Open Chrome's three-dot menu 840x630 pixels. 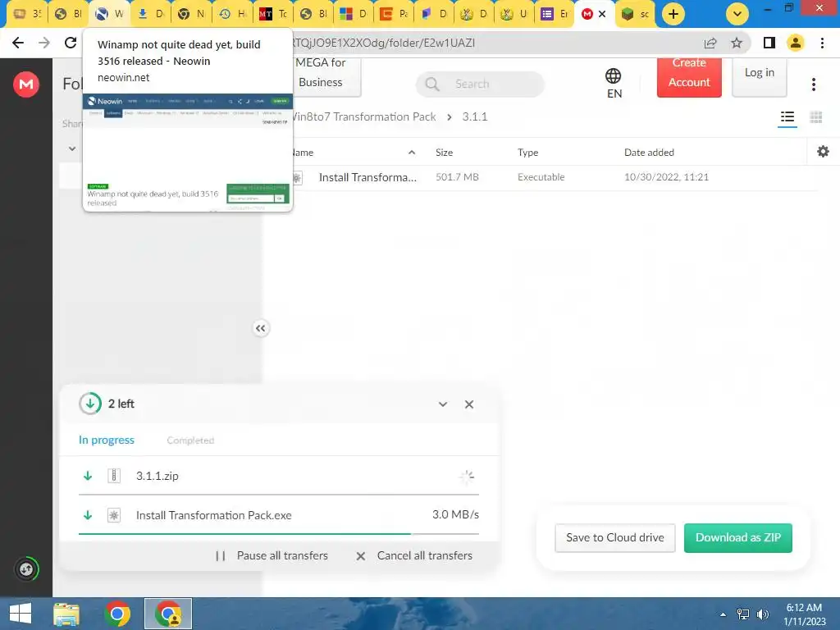coord(822,43)
